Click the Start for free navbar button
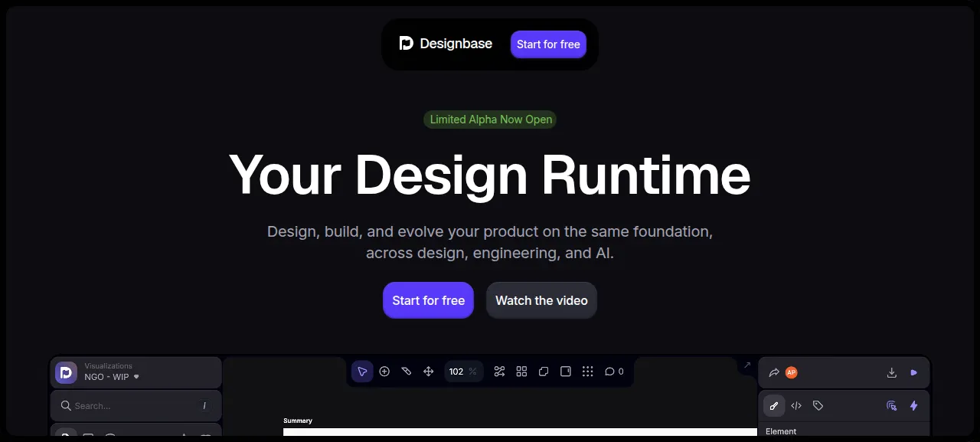 (x=548, y=44)
